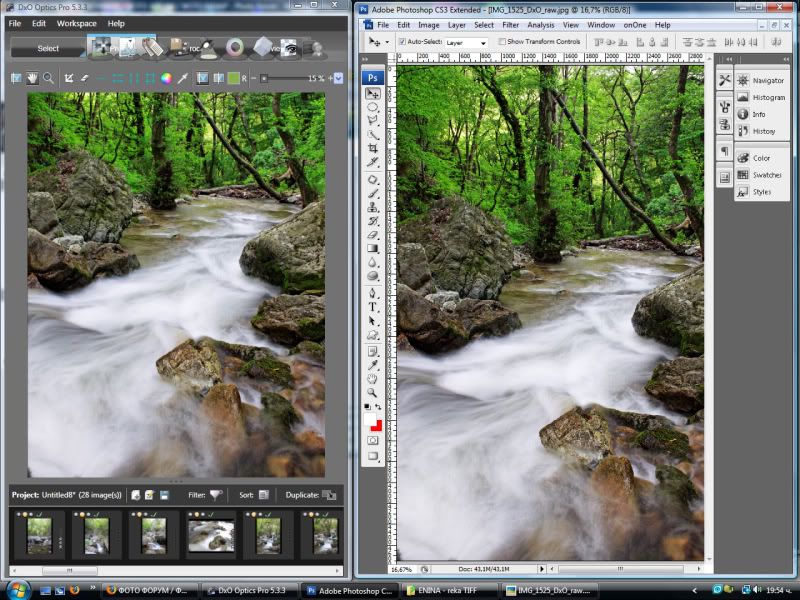This screenshot has height=600, width=800.
Task: Open the Photoshop Filter menu
Action: (x=510, y=24)
